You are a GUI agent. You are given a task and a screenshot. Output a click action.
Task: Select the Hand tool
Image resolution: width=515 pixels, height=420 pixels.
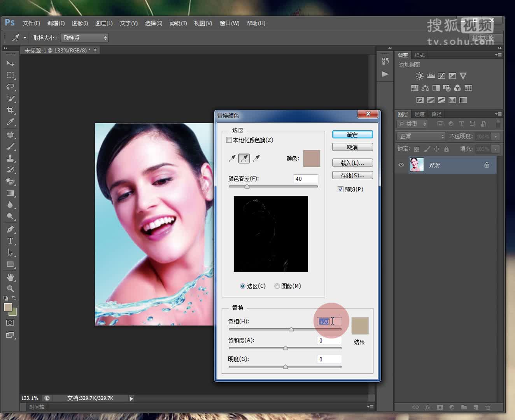click(x=10, y=277)
